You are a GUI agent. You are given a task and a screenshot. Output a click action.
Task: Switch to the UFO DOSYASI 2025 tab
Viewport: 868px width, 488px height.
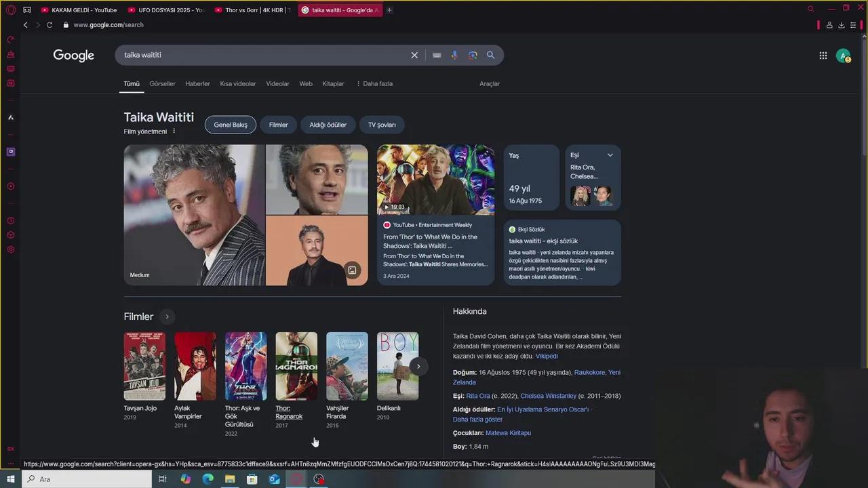pos(165,10)
